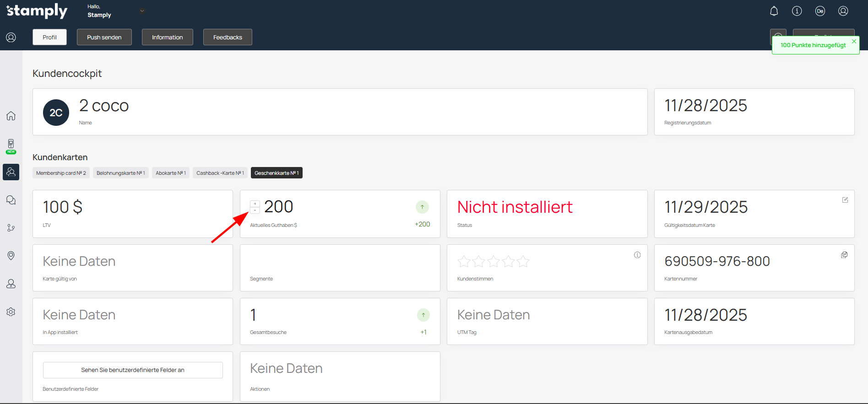868x404 pixels.
Task: Open the notifications bell
Action: click(x=774, y=11)
